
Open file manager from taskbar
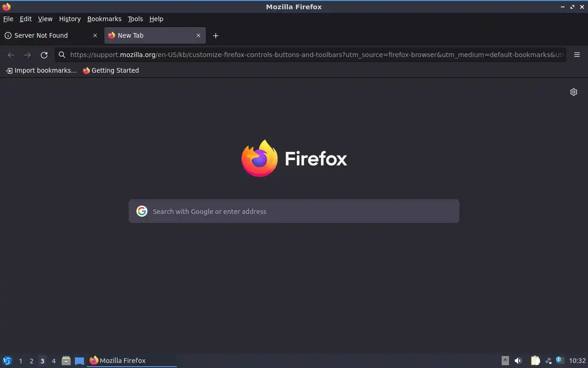[x=66, y=361]
